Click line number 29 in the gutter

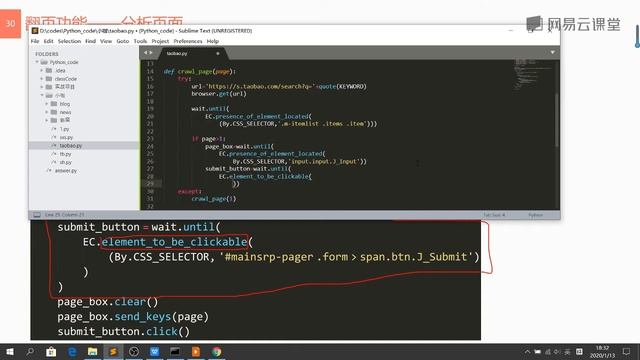pos(150,184)
